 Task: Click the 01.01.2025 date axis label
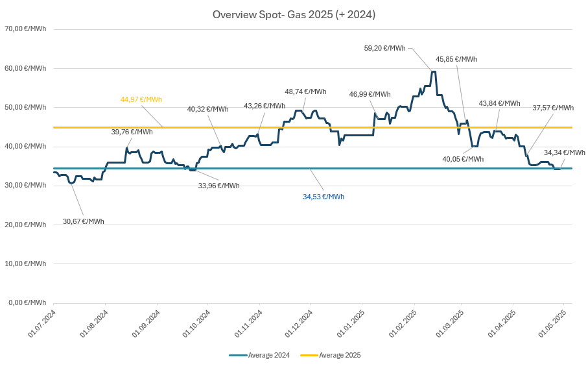click(350, 324)
